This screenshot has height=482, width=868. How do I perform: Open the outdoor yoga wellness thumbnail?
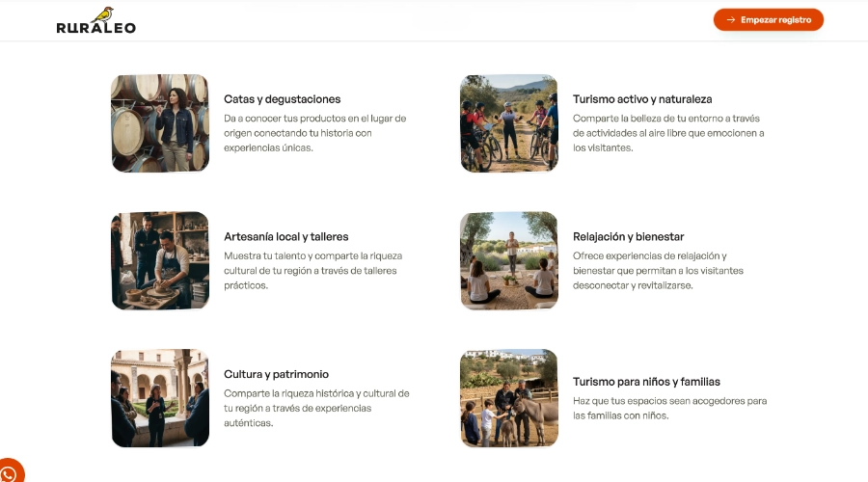[508, 260]
